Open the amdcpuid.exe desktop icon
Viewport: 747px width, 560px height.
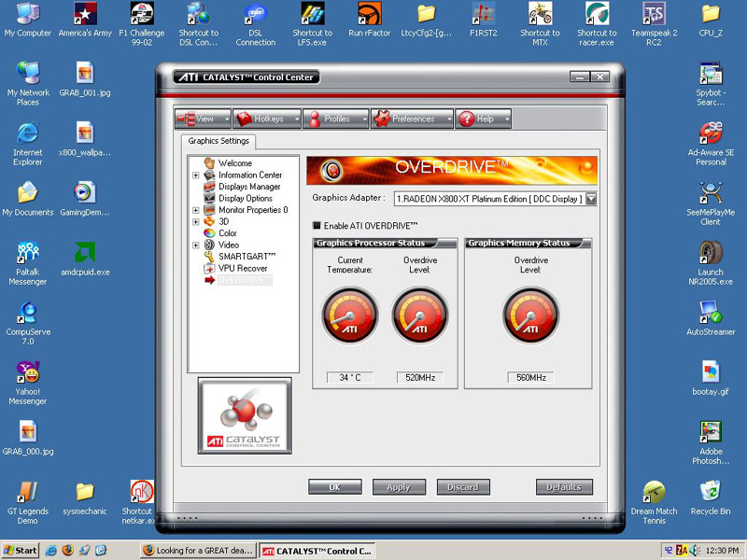coord(85,259)
